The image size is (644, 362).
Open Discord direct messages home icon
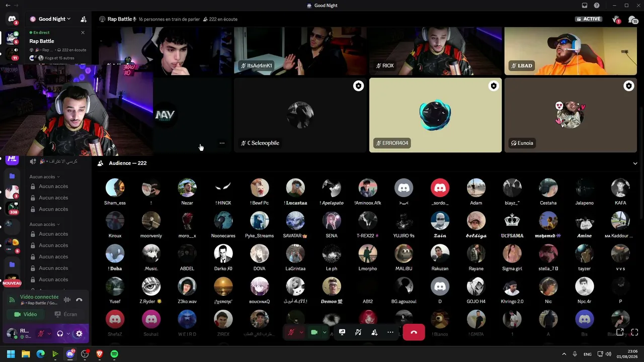tap(12, 19)
